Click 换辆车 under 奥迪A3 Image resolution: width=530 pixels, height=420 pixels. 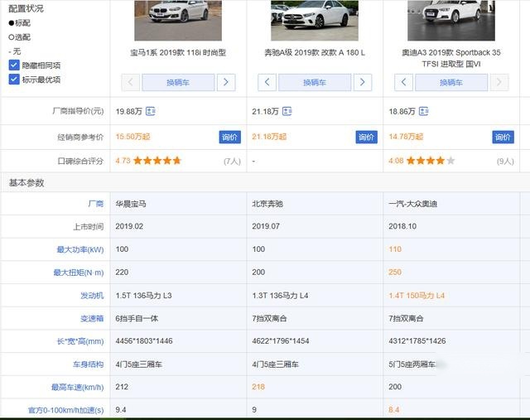point(451,82)
